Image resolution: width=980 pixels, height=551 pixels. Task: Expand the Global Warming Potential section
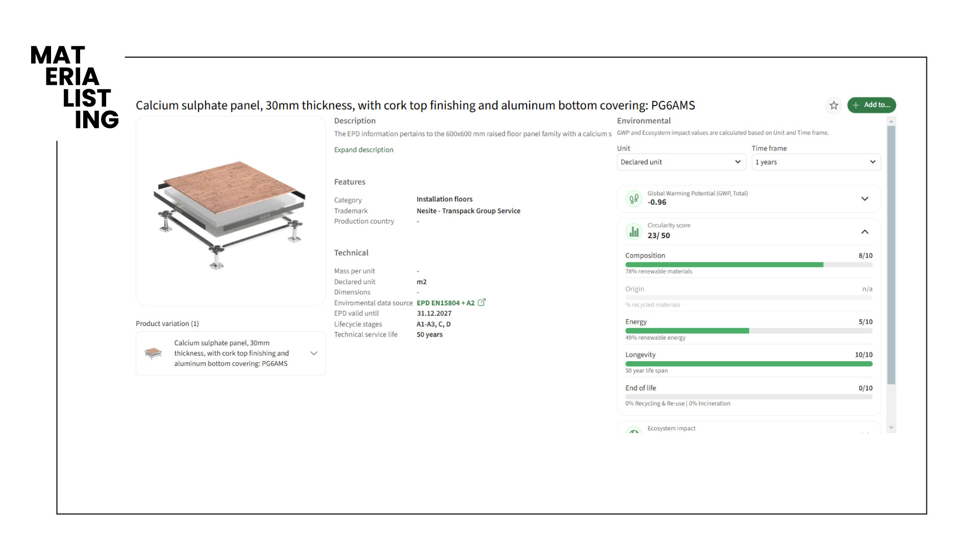[x=865, y=198]
